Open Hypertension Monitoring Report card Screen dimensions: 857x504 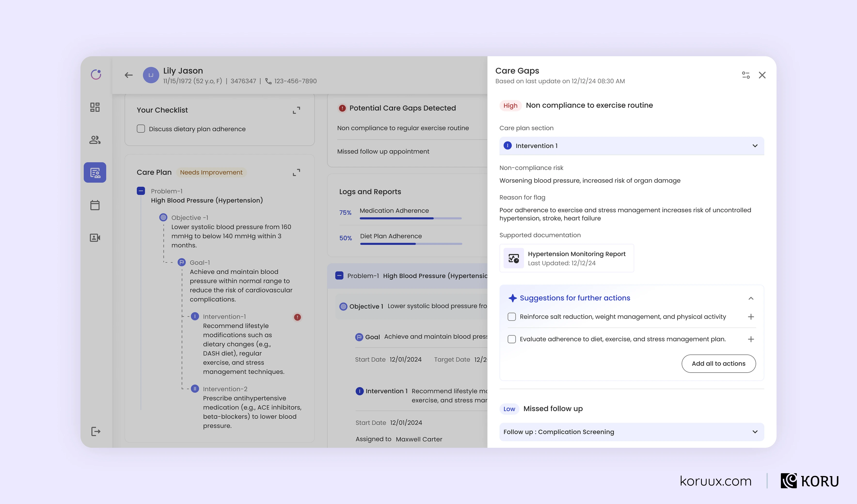pos(567,258)
